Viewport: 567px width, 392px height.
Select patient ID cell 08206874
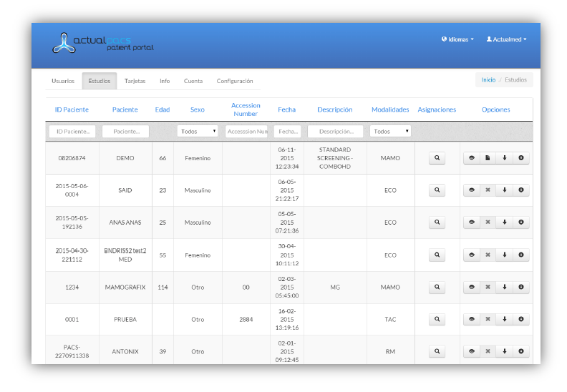72,158
